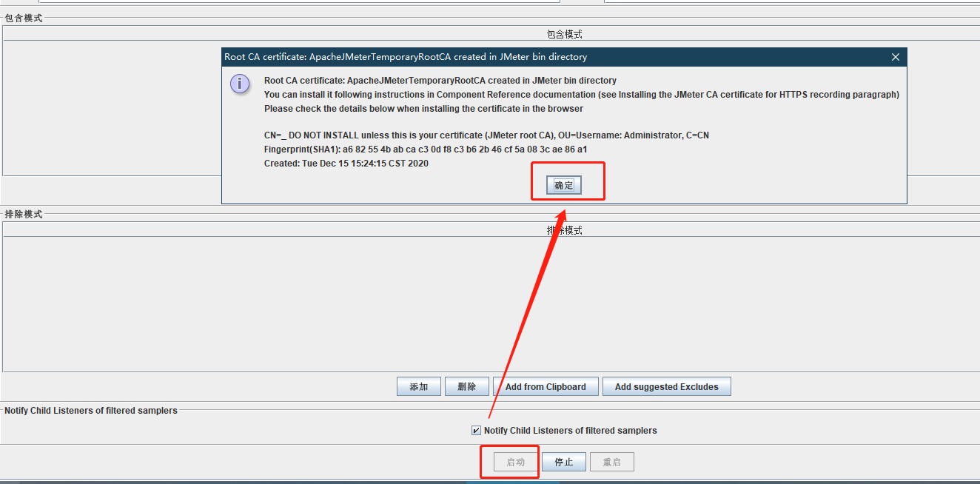Click the 删除 button under exclude patterns
Viewport: 980px width, 484px height.
pyautogui.click(x=467, y=386)
